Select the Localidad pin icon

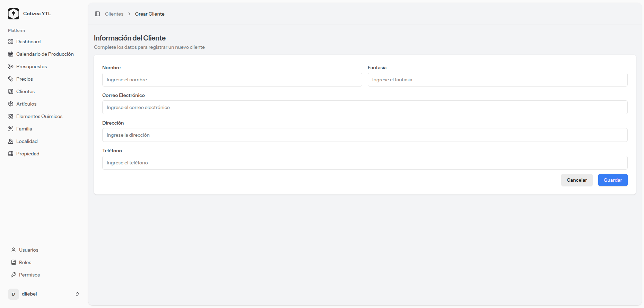pos(11,141)
